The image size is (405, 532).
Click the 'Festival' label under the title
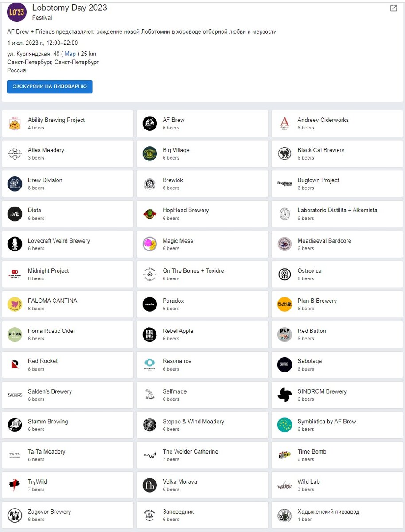[42, 18]
